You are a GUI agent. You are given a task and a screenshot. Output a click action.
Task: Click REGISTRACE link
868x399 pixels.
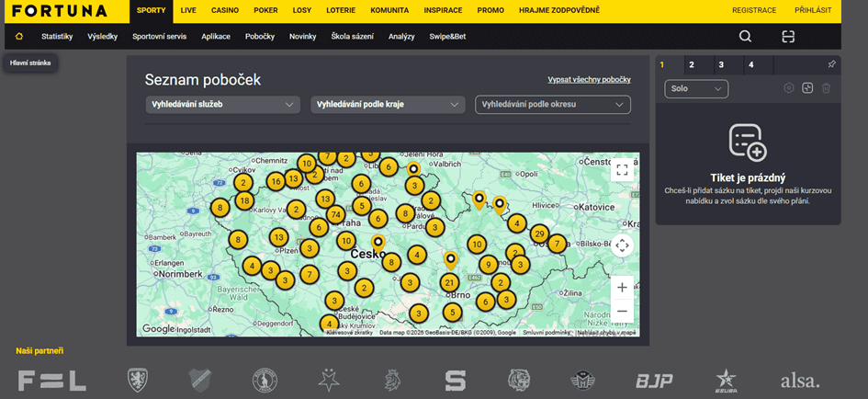click(754, 10)
